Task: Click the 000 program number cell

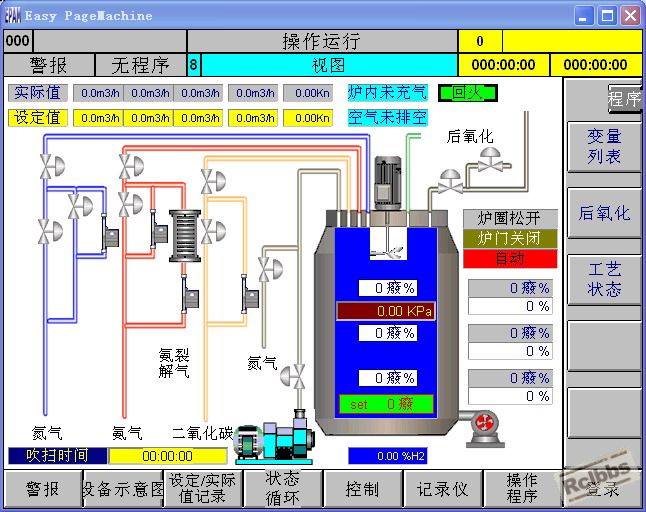Action: pyautogui.click(x=18, y=41)
